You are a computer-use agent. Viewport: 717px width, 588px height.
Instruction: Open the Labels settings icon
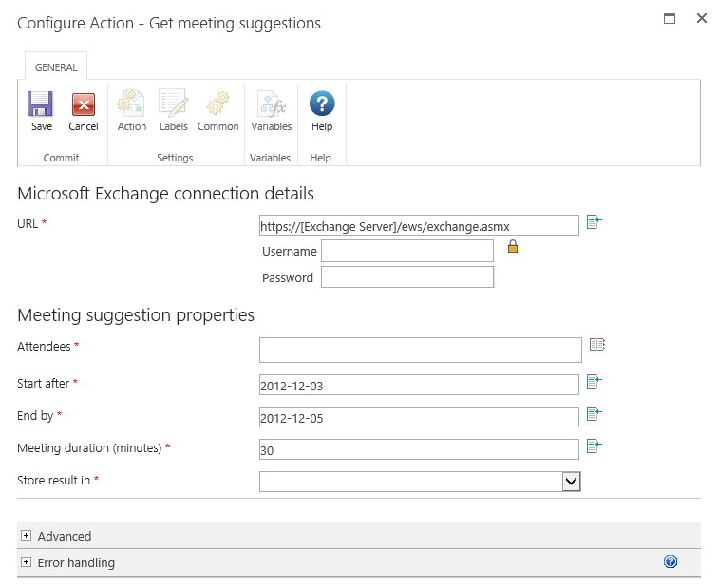pos(173,104)
